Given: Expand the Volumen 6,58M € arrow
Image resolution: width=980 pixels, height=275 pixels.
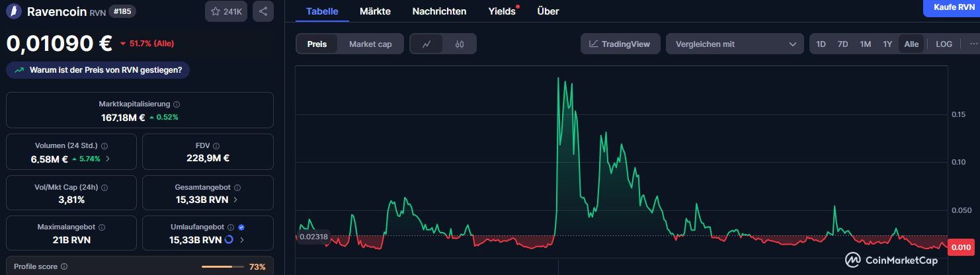Looking at the screenshot, I should pyautogui.click(x=108, y=159).
